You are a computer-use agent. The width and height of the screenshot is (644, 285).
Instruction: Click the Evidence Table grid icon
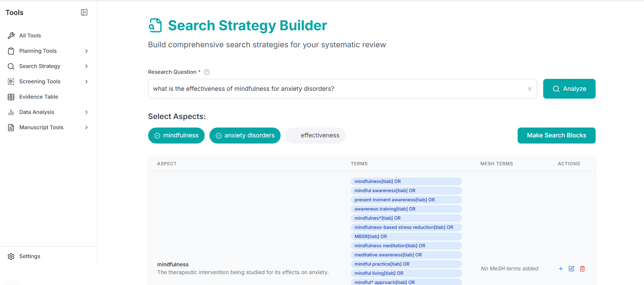point(11,97)
